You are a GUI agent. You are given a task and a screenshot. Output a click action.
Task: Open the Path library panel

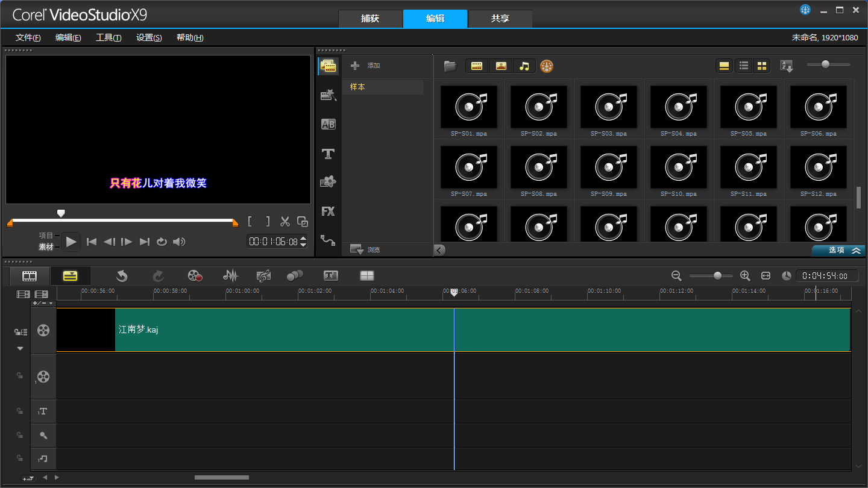(329, 240)
